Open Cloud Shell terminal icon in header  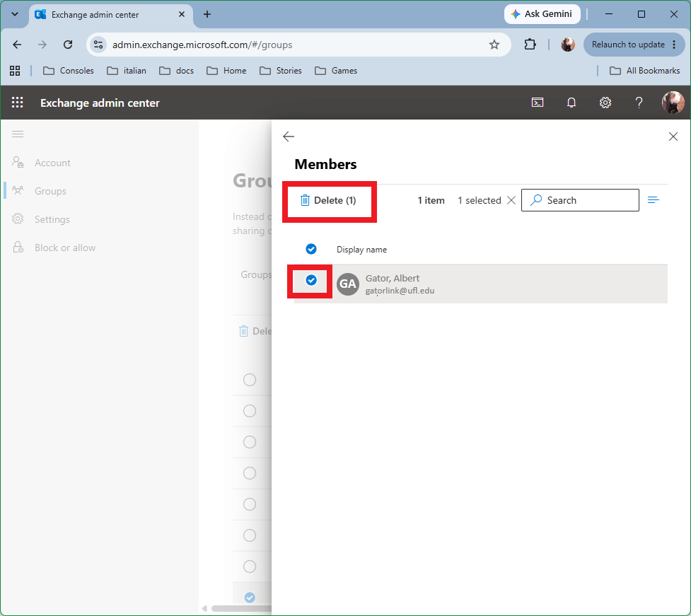[538, 103]
